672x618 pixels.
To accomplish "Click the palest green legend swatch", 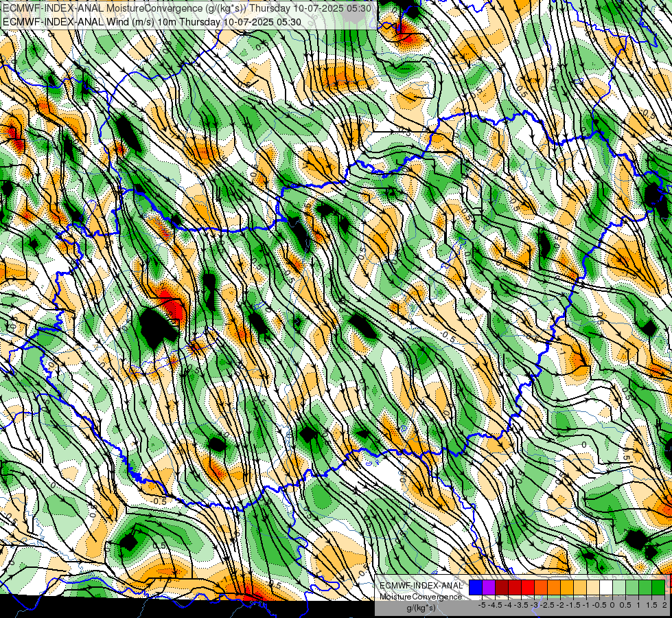I will click(619, 587).
